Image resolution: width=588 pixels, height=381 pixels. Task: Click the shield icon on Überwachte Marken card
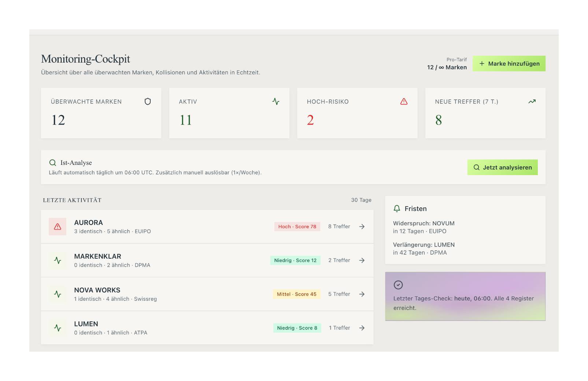pos(148,101)
